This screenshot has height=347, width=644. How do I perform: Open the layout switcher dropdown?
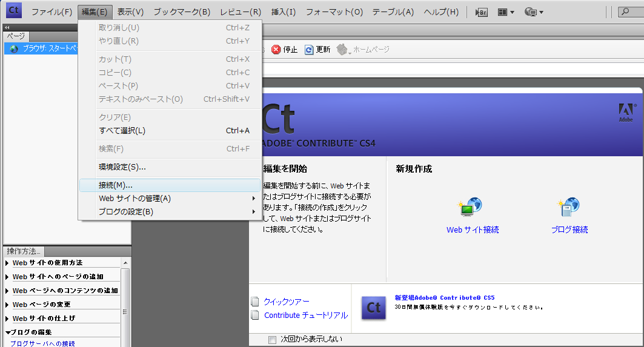[506, 12]
